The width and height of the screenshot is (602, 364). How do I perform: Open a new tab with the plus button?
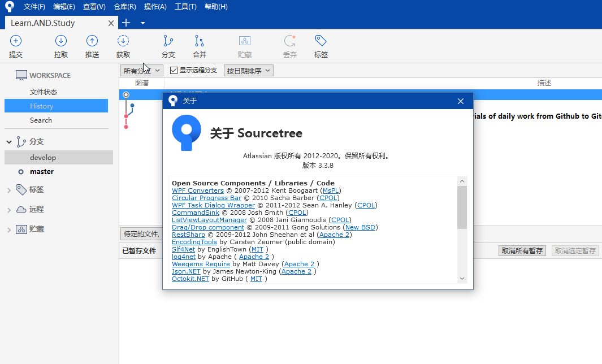[x=126, y=23]
